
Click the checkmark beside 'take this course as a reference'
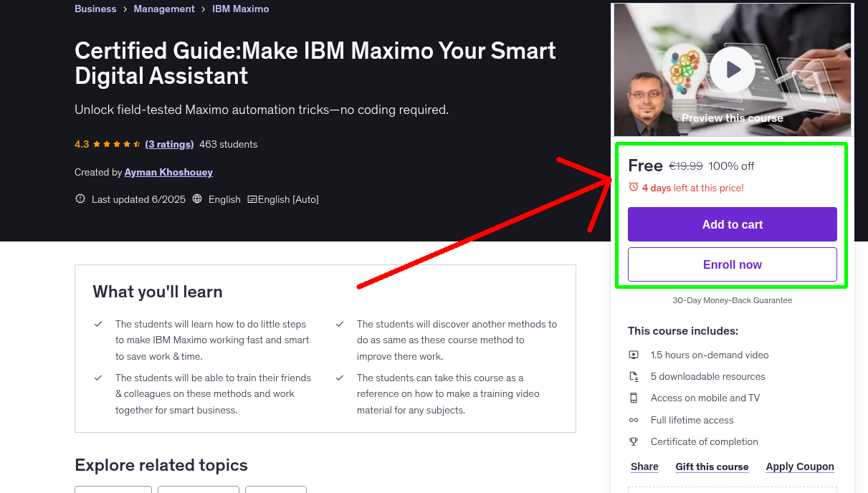point(340,378)
